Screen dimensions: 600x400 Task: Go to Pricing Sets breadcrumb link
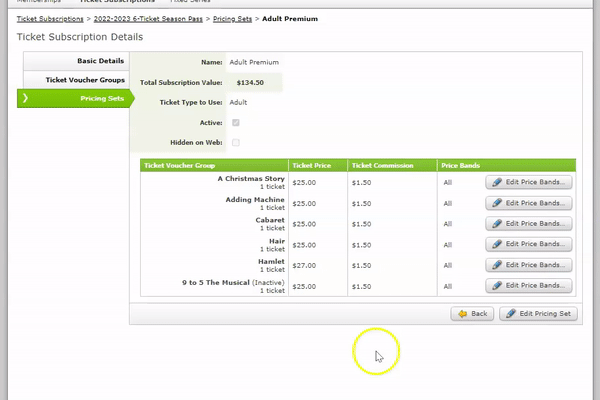pos(232,19)
